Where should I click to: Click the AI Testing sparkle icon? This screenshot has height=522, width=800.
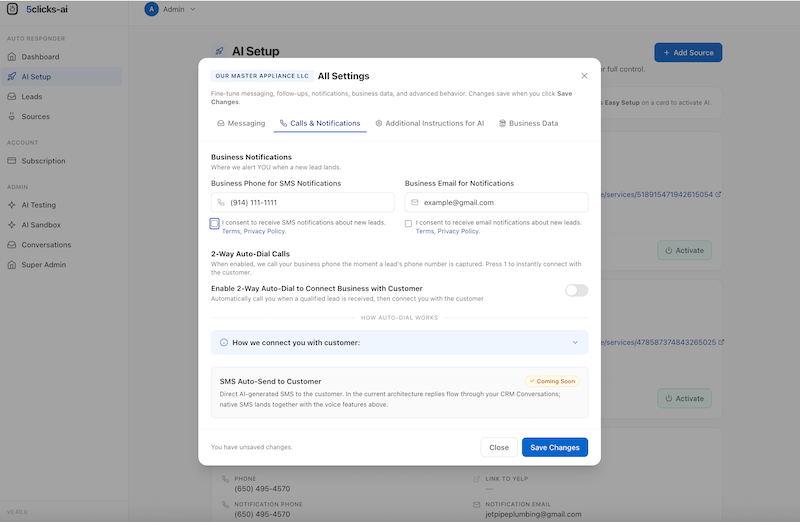(12, 205)
